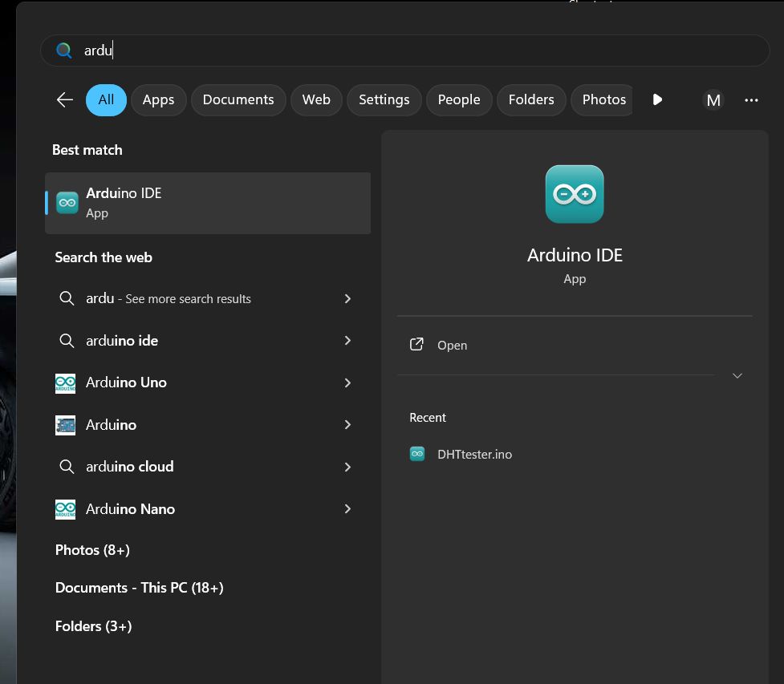The width and height of the screenshot is (784, 684).
Task: Click 'arduino ide' suggestion text
Action: pyautogui.click(x=122, y=341)
